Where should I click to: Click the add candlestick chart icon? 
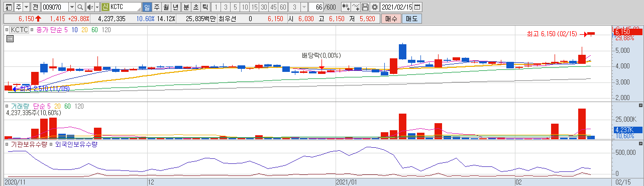point(346,7)
